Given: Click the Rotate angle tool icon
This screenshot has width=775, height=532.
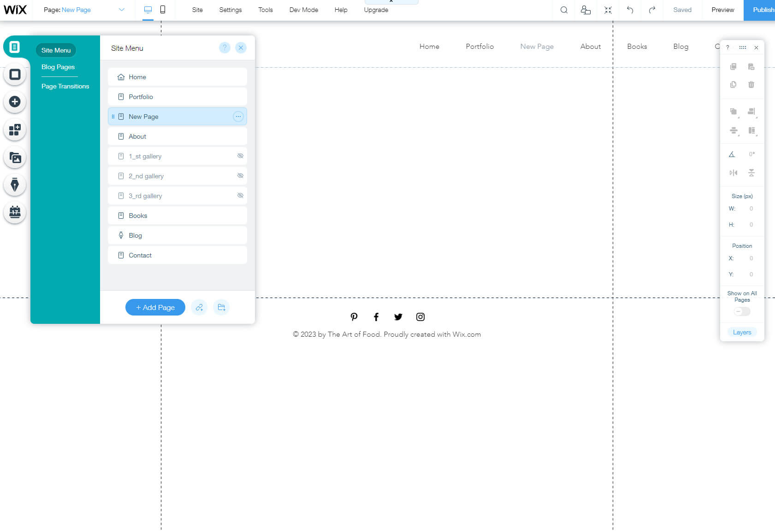Looking at the screenshot, I should pyautogui.click(x=732, y=154).
